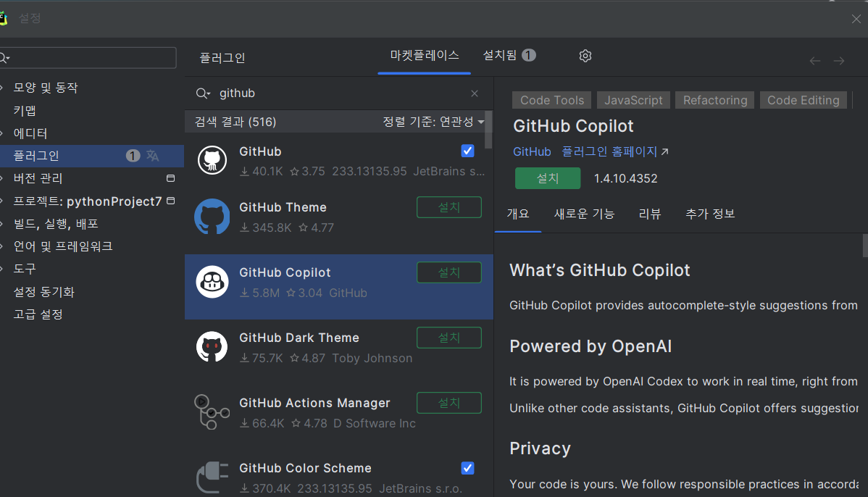Open 개요 overview tab

coord(518,214)
